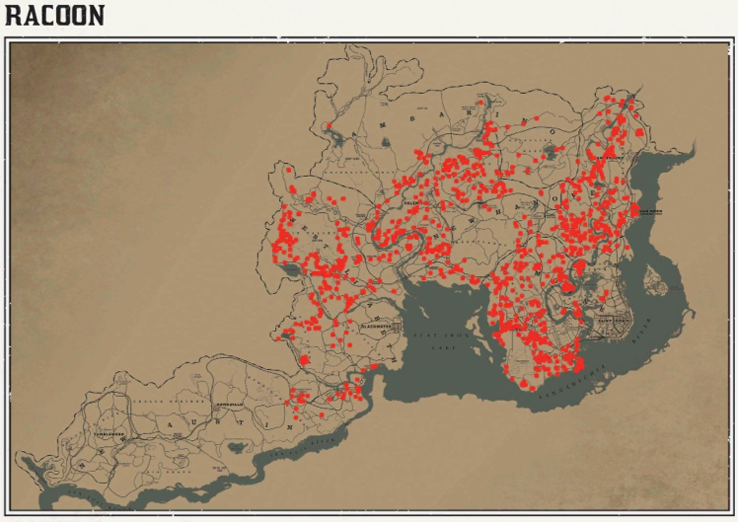Click the Tumbleweed town label

coord(106,435)
